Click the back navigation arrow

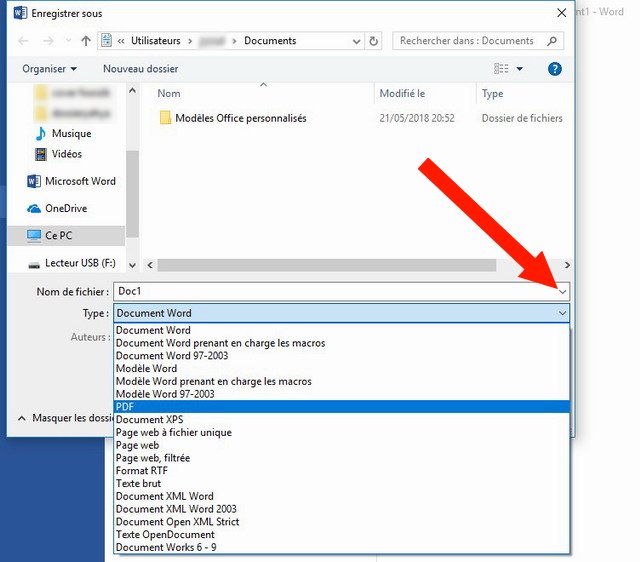click(22, 42)
